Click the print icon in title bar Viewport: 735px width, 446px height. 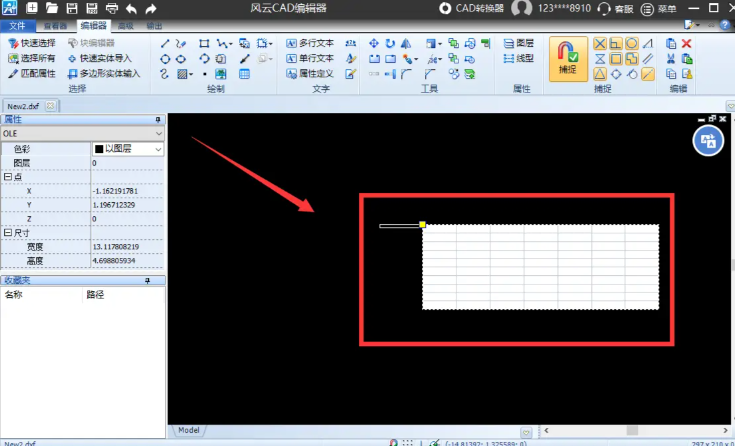(110, 8)
